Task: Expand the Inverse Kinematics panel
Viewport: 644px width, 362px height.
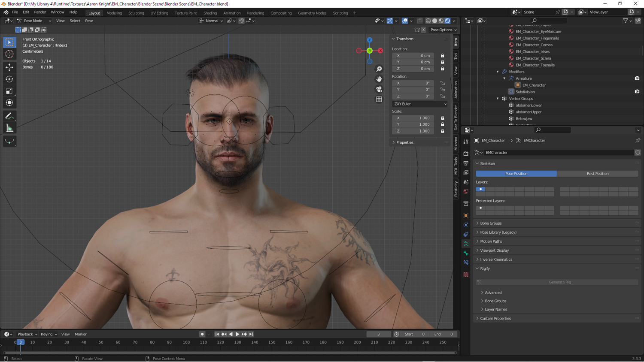Action: tap(496, 259)
